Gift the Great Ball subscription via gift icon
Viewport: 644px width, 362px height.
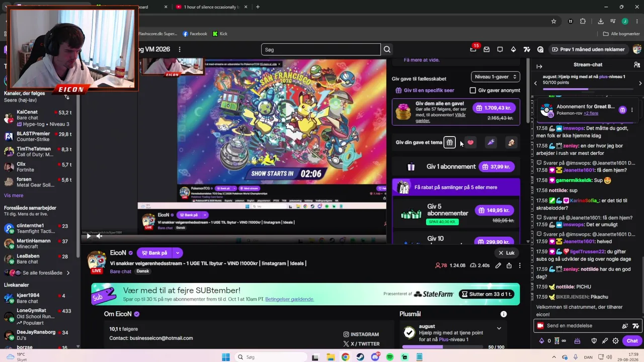[x=622, y=110]
